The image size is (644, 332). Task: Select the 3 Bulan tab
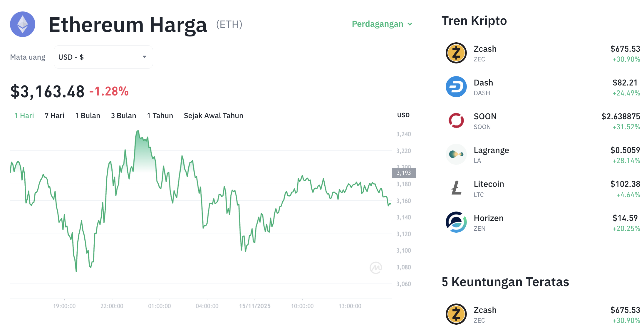123,115
